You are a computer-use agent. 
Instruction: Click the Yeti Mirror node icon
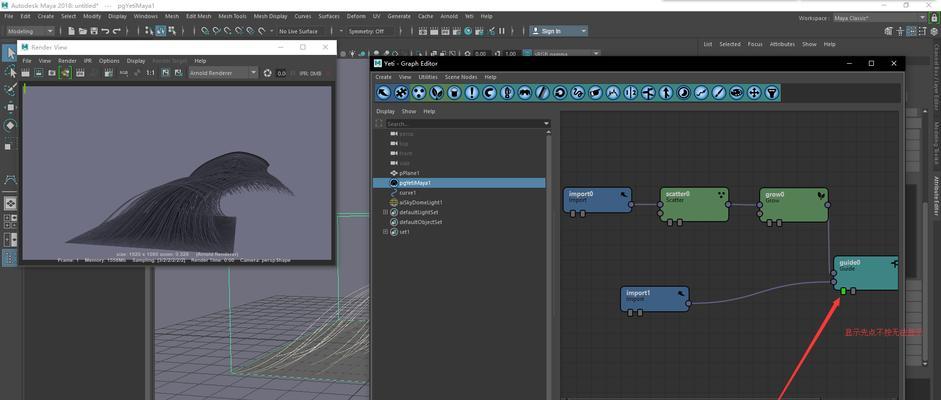point(630,93)
